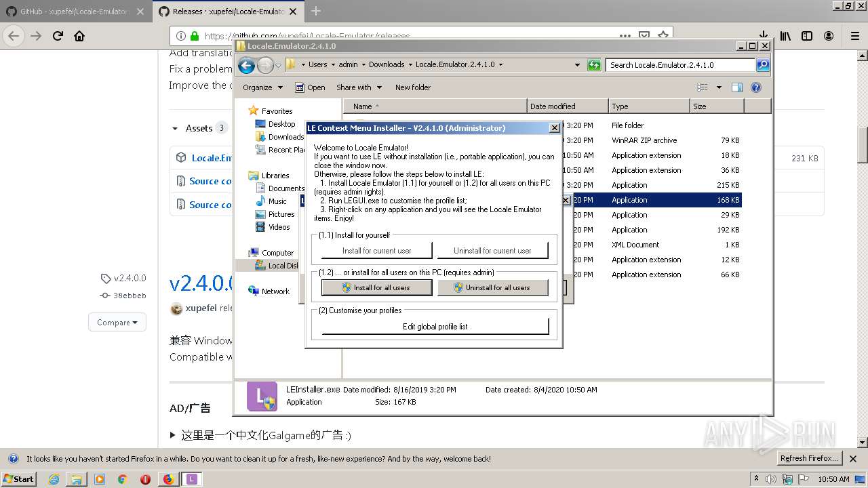Click Install for current user
This screenshot has height=488, width=868.
click(376, 251)
